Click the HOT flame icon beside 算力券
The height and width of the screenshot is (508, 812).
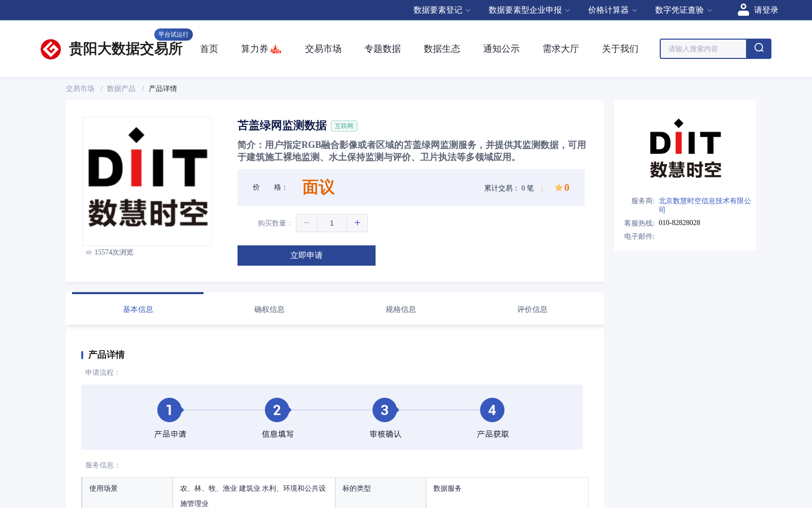pos(276,49)
